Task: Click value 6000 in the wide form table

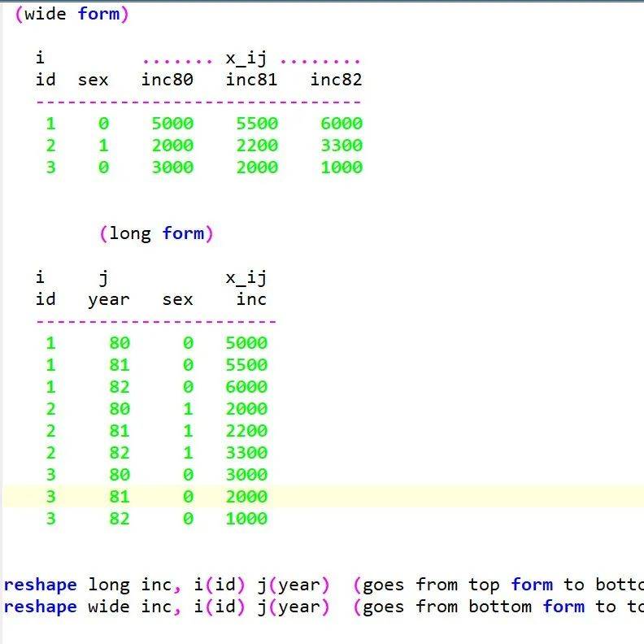Action: click(341, 124)
